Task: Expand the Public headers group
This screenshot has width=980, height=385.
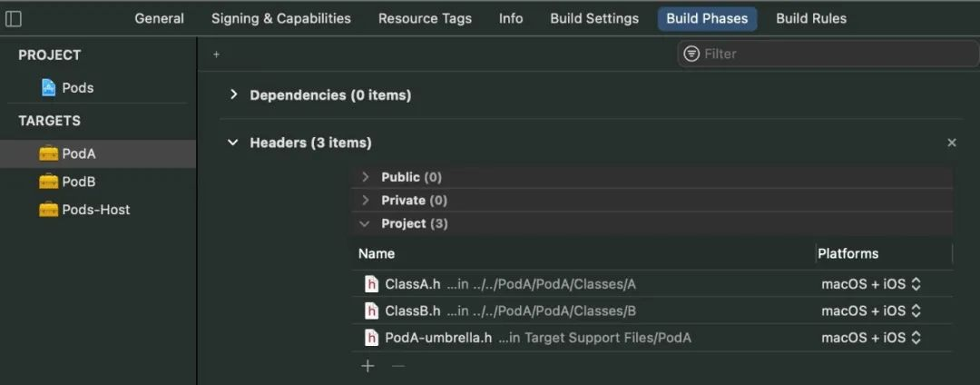Action: 366,177
